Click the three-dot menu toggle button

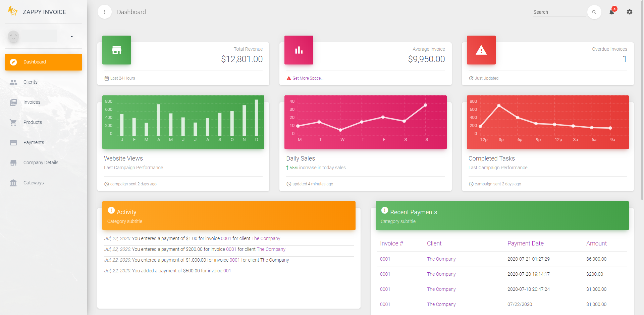pyautogui.click(x=105, y=12)
